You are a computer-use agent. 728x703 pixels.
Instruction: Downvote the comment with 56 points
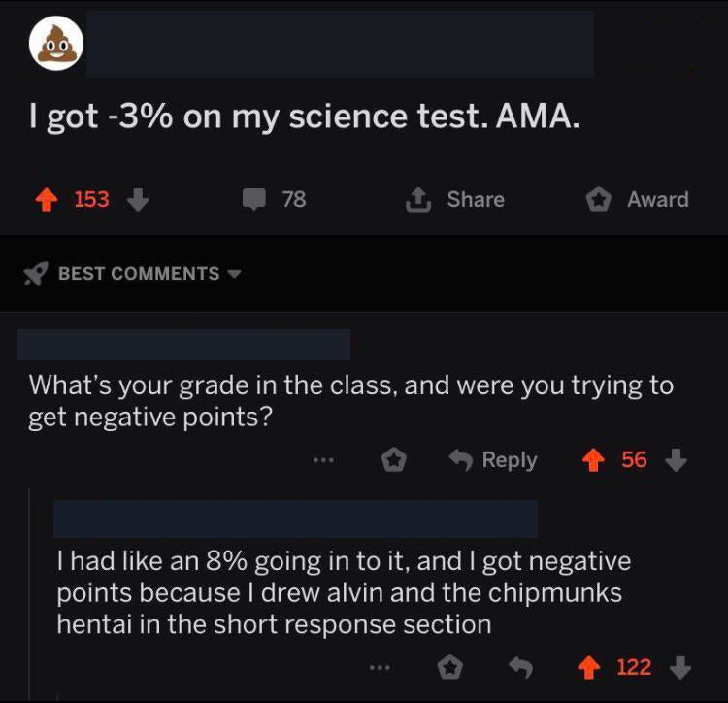676,460
